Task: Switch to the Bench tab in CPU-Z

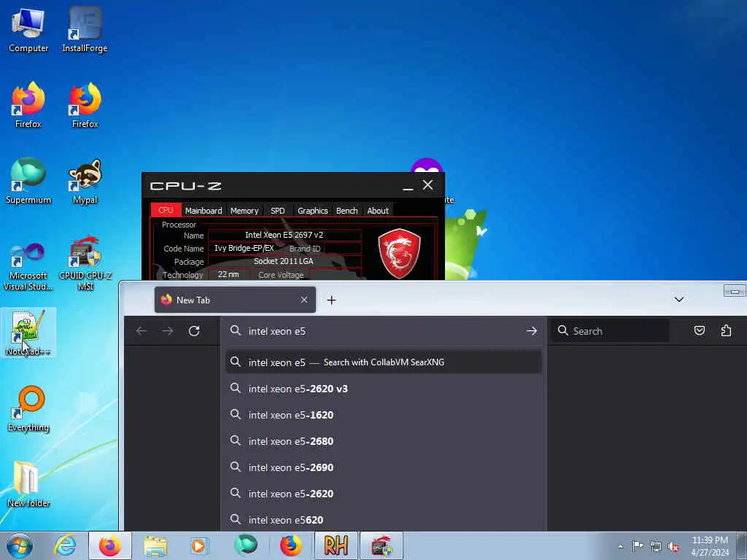Action: coord(347,210)
